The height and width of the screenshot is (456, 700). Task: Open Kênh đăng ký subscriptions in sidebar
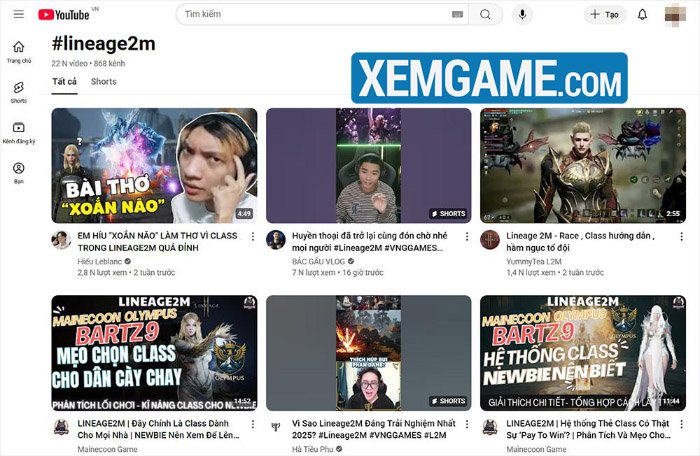pos(18,132)
